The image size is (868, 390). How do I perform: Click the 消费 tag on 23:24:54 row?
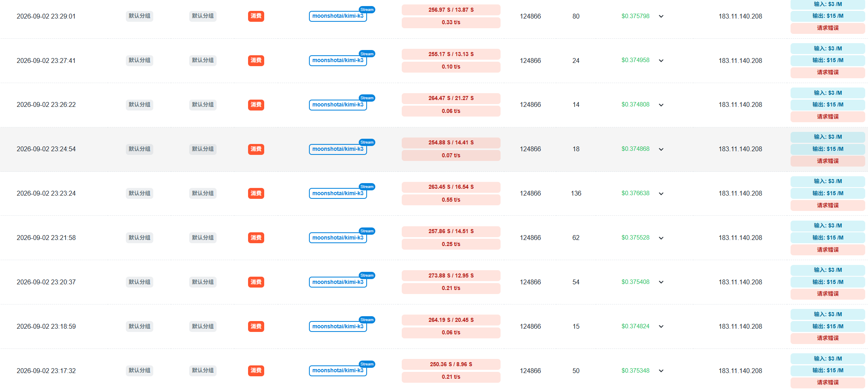coord(256,149)
